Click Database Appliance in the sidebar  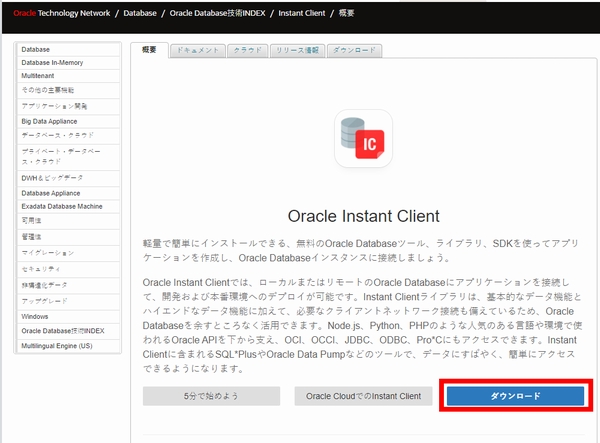click(68, 193)
